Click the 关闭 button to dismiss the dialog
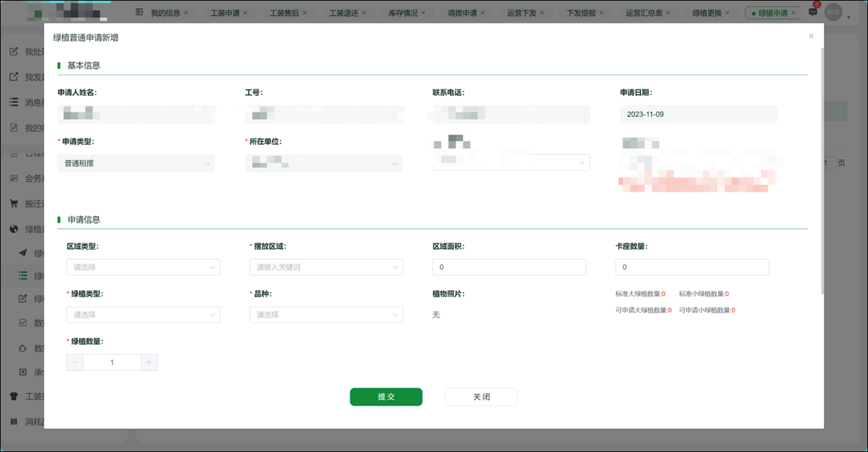 pos(481,396)
